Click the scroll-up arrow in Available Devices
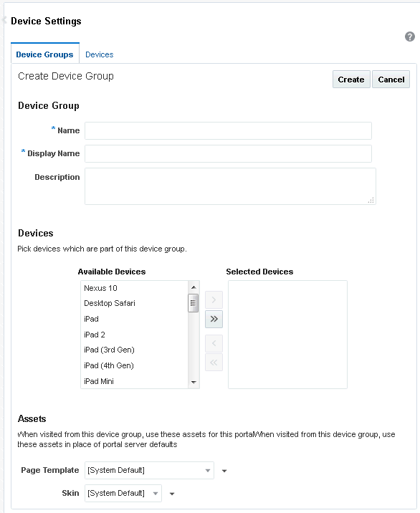 point(194,287)
